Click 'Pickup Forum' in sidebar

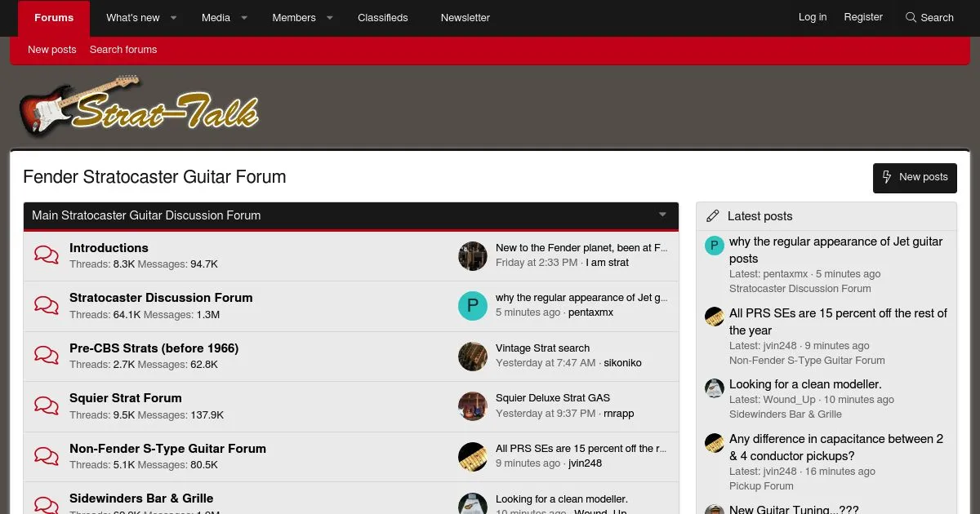click(761, 486)
